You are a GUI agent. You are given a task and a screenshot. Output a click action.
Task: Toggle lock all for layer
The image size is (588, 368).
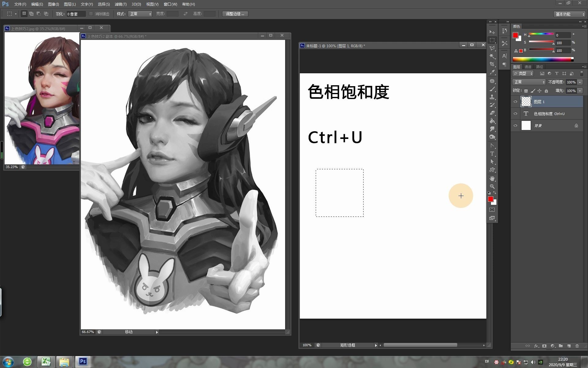[546, 91]
